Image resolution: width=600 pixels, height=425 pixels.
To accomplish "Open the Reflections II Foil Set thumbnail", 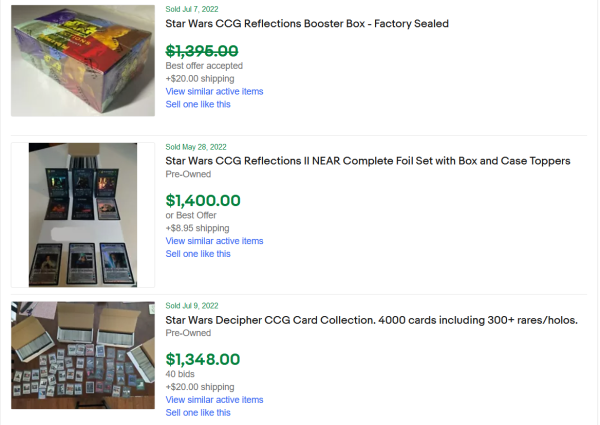I will point(83,215).
